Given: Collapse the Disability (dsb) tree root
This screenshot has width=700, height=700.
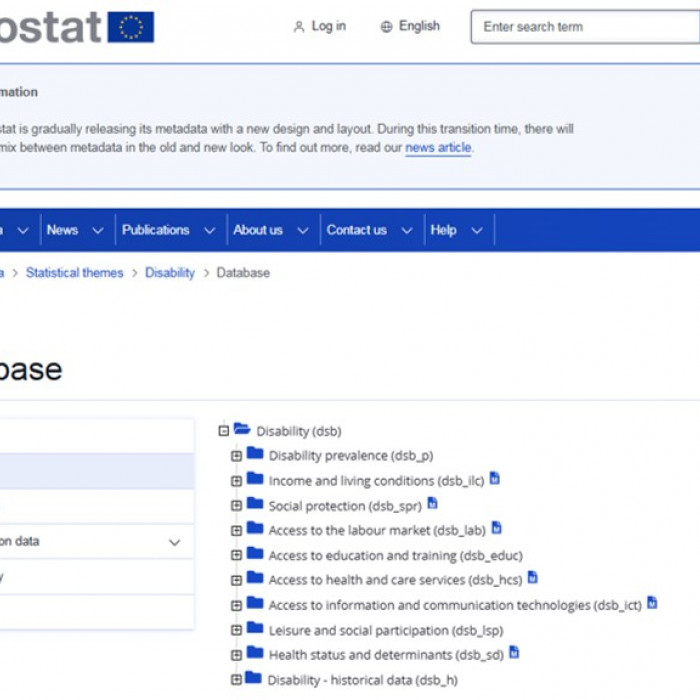Looking at the screenshot, I should point(224,431).
